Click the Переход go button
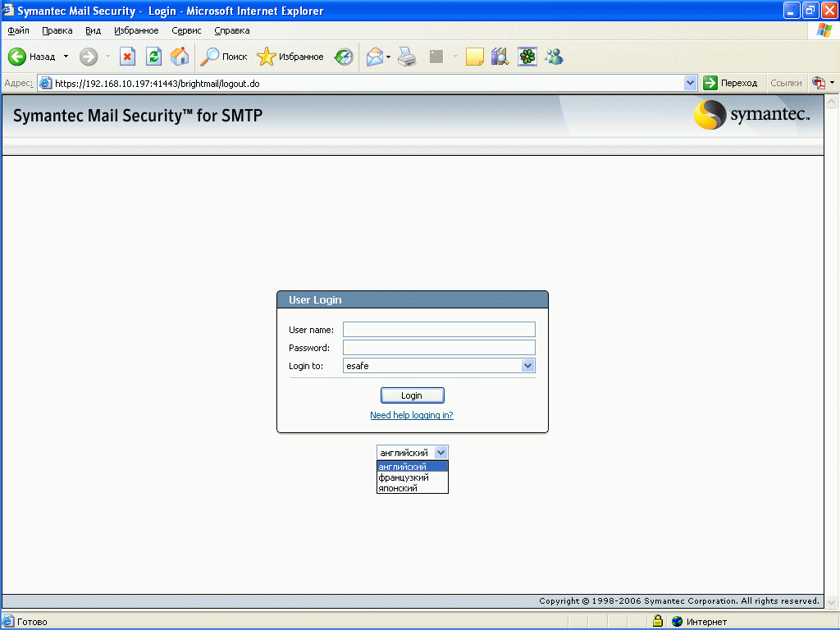The width and height of the screenshot is (840, 630). click(731, 83)
